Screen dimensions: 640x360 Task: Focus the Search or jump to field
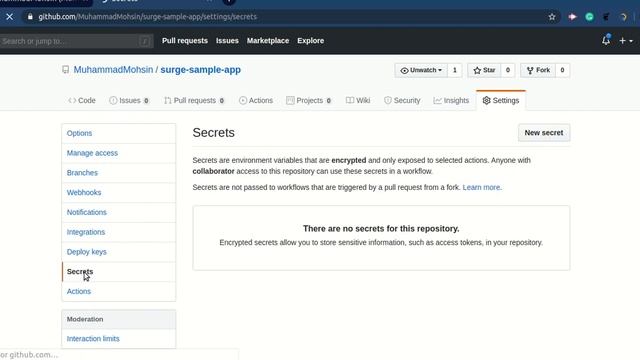point(76,41)
